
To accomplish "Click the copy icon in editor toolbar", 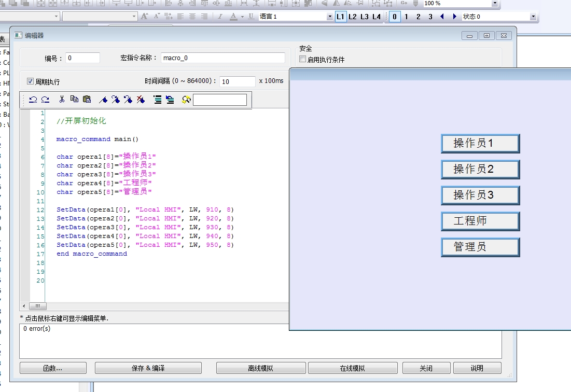I will pos(74,100).
